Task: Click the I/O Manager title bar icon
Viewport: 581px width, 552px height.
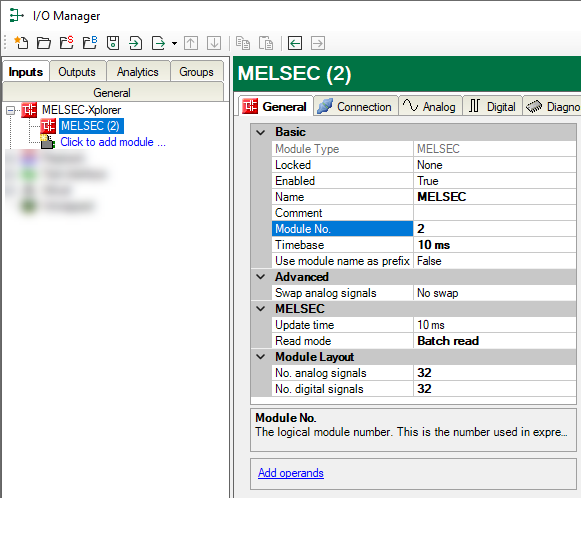Action: click(16, 16)
